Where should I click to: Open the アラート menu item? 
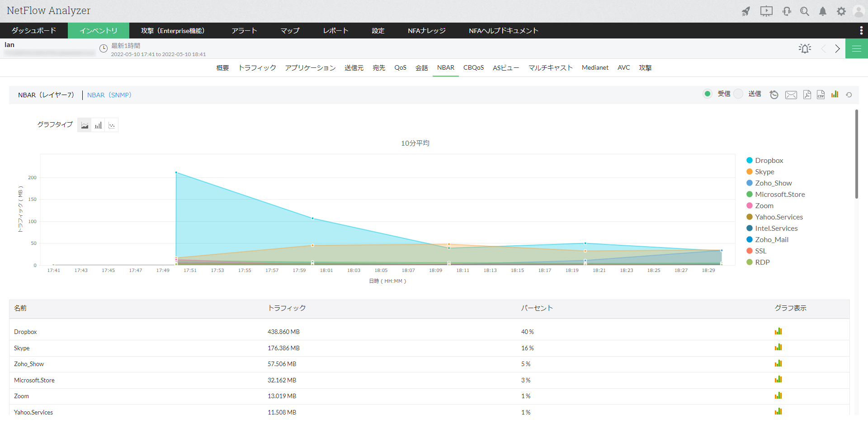click(244, 31)
